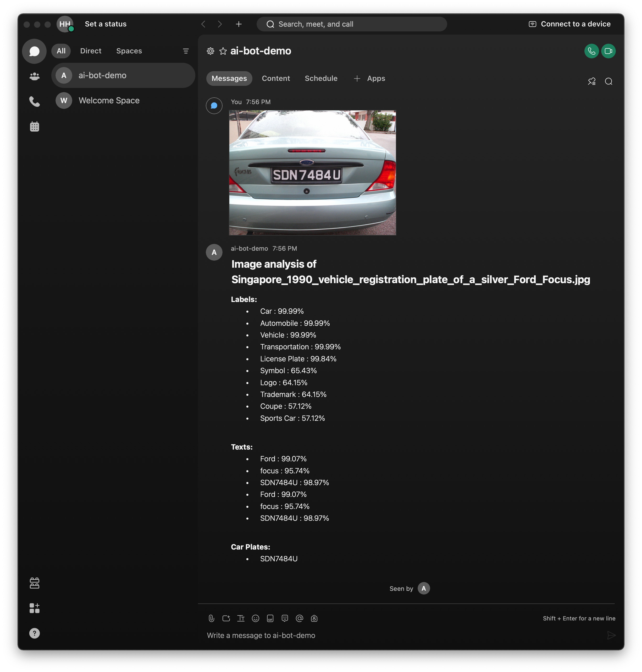Start a video meeting in ai-bot-demo
The image size is (642, 672).
click(608, 51)
